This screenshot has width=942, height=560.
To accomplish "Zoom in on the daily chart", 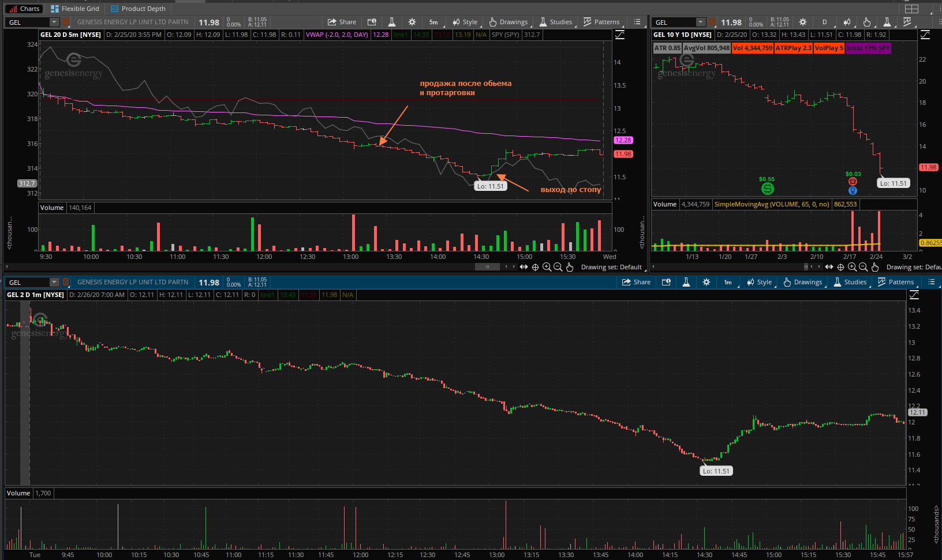I will (x=852, y=267).
